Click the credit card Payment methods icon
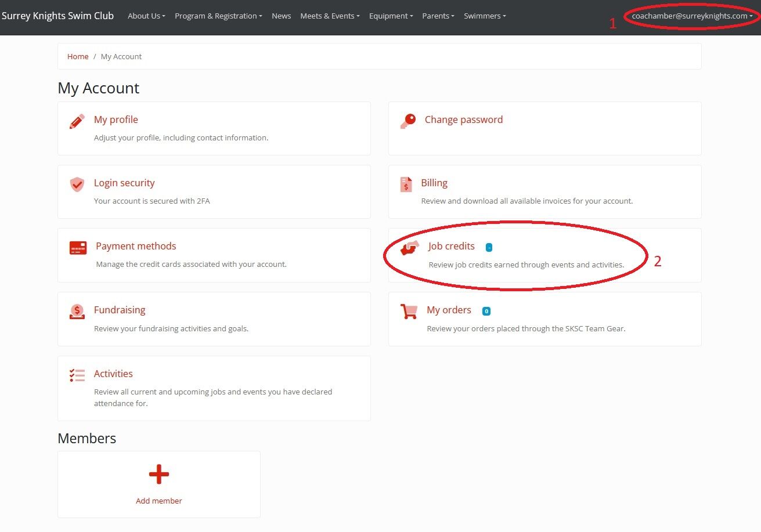Viewport: 761px width, 532px height. 78,248
